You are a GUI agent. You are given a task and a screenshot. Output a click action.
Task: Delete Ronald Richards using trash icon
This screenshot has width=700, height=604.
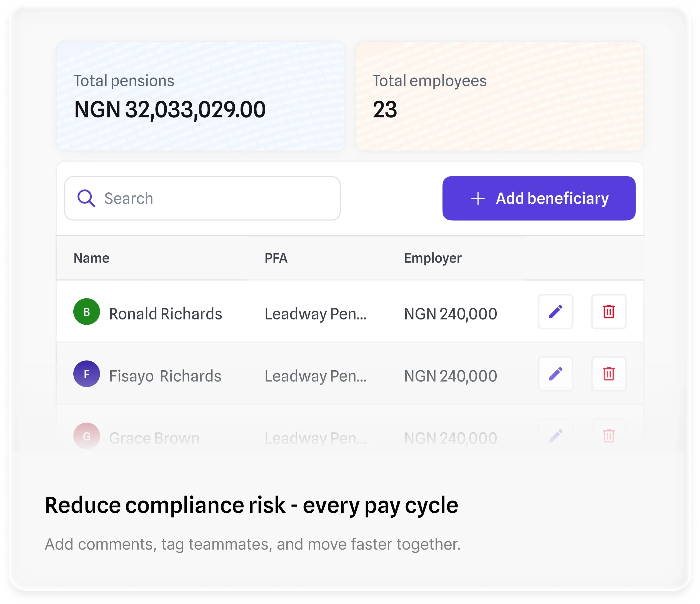click(608, 312)
